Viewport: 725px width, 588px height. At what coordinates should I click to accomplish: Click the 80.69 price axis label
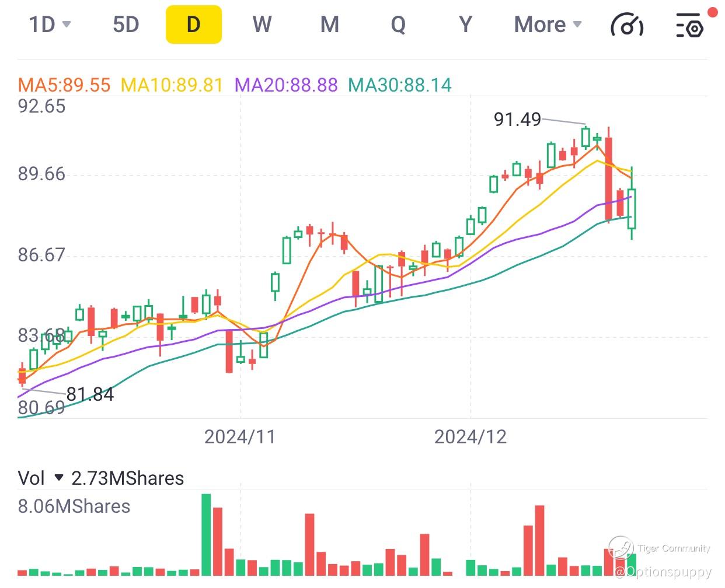41,408
